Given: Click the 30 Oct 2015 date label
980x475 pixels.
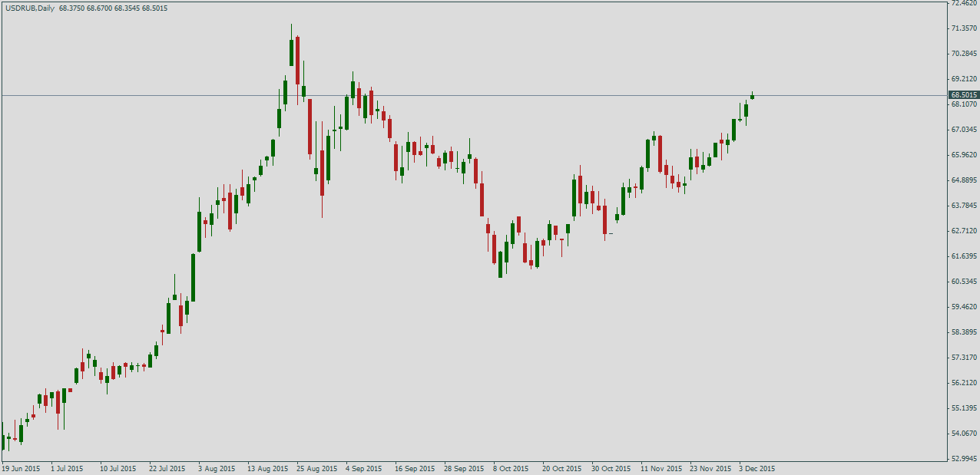Looking at the screenshot, I should (x=611, y=468).
